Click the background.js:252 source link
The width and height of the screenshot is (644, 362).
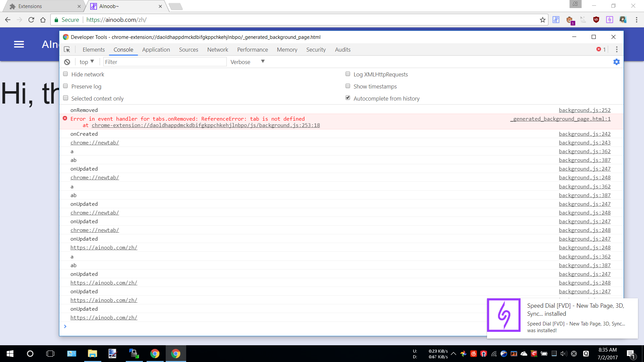[584, 110]
